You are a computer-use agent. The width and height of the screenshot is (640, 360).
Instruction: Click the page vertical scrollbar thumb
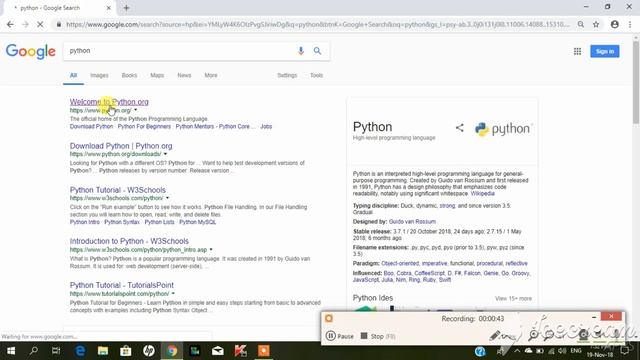636,82
